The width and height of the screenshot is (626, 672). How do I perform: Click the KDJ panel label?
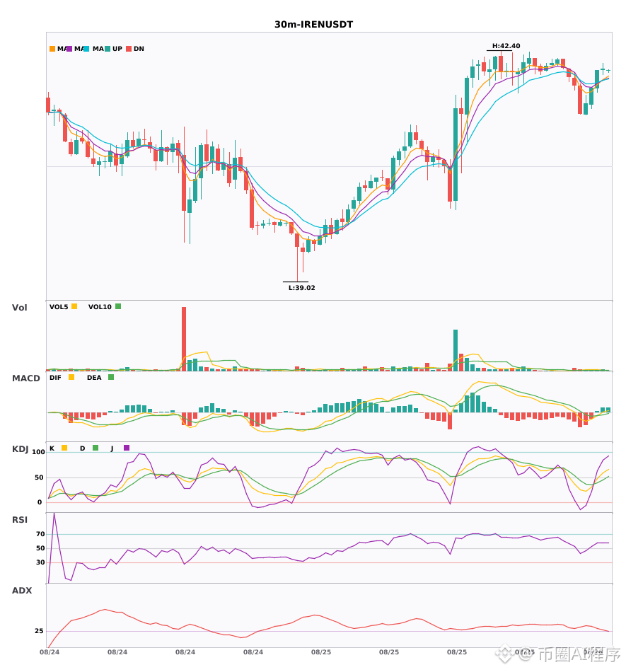tap(20, 449)
